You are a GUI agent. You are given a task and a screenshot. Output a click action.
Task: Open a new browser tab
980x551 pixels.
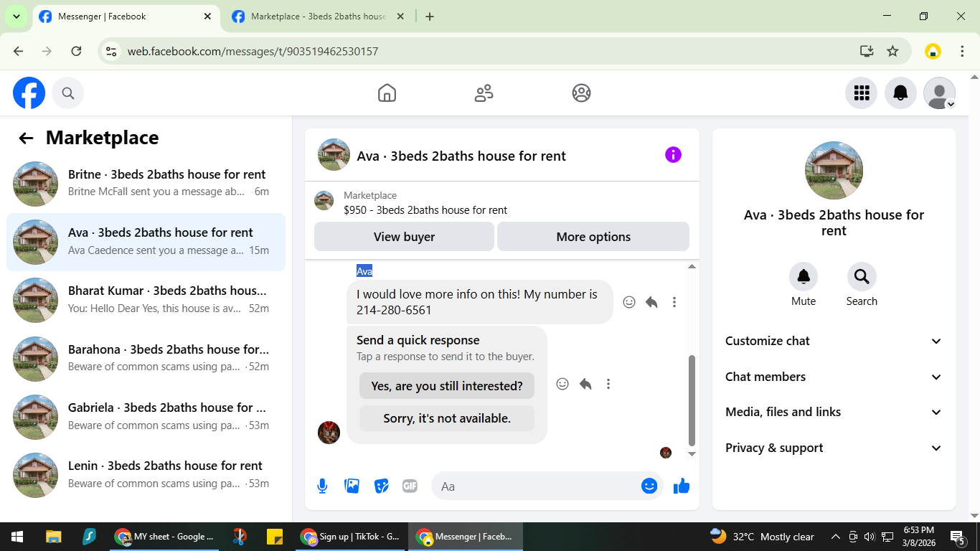pyautogui.click(x=430, y=17)
